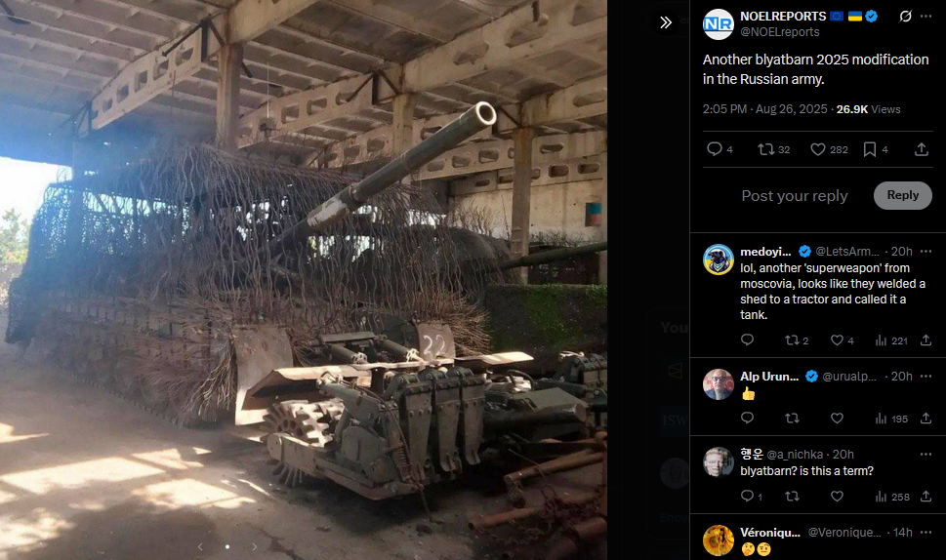Open NOELREPORTS profile avatar
Image resolution: width=946 pixels, height=560 pixels.
pos(718,24)
